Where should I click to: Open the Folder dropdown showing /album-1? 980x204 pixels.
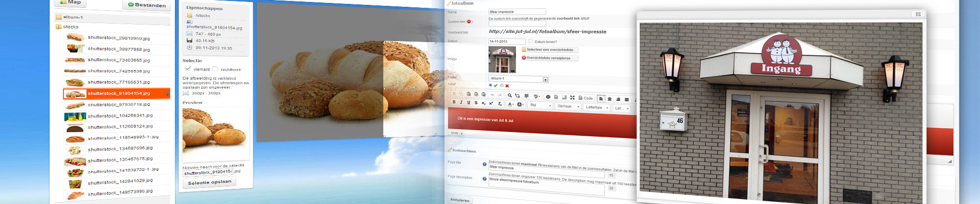pyautogui.click(x=545, y=79)
